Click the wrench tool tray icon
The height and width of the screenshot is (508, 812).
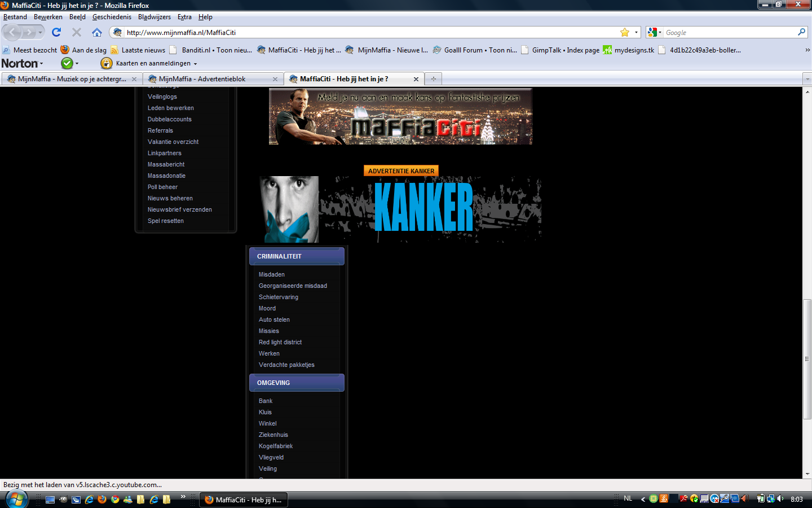click(724, 498)
